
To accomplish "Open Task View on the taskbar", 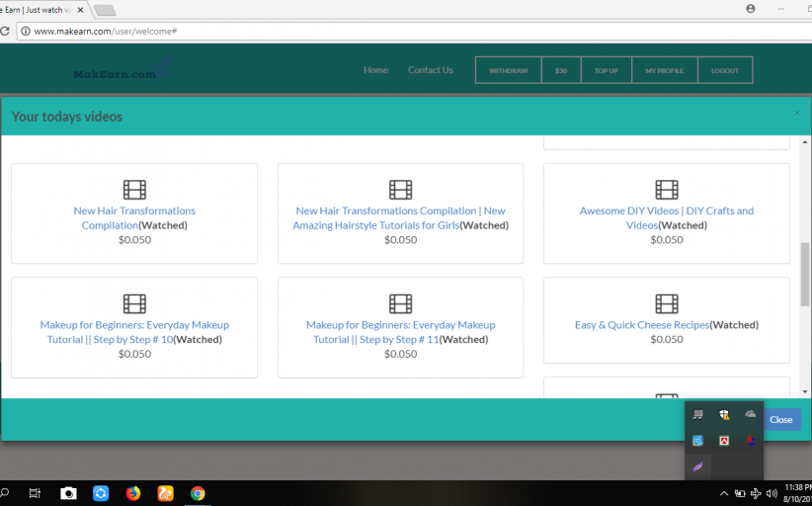I will pos(34,493).
